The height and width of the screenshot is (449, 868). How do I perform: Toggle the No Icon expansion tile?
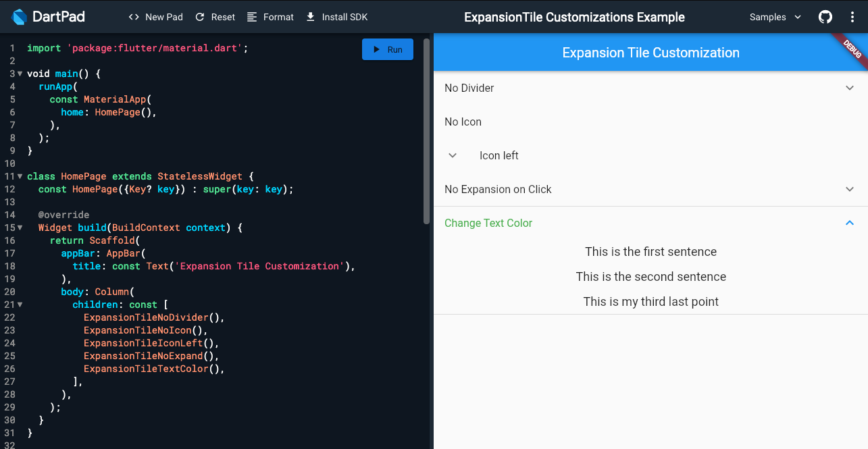tap(463, 122)
